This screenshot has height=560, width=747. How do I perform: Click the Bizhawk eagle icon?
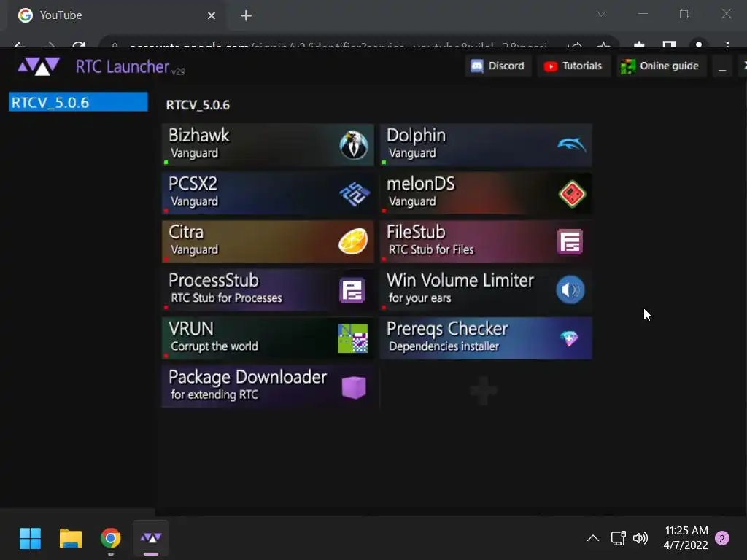pyautogui.click(x=354, y=145)
